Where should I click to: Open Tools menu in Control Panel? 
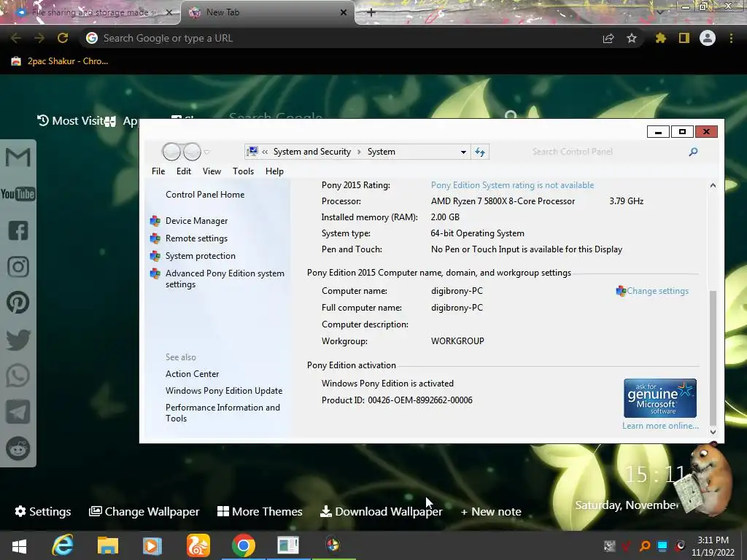tap(243, 171)
